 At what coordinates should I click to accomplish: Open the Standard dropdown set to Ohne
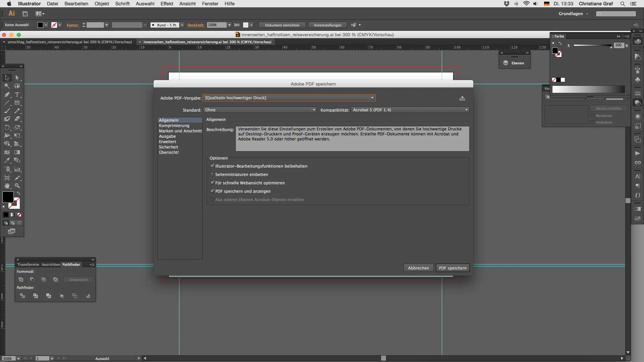(x=260, y=110)
